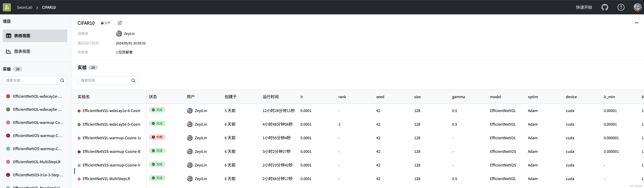The width and height of the screenshot is (644, 188).
Task: Click the edit project pencil icon
Action: pyautogui.click(x=120, y=23)
